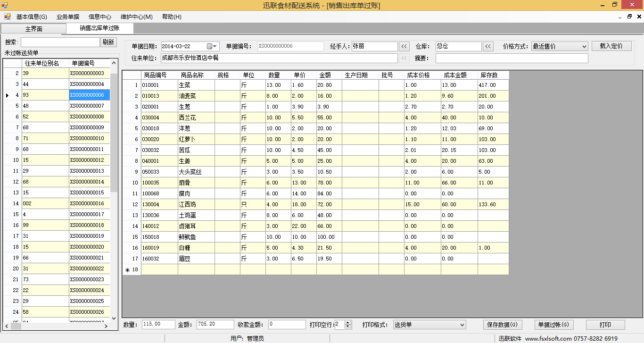Expand the 打印格式 dropdown
The height and width of the screenshot is (343, 644).
coord(462,325)
